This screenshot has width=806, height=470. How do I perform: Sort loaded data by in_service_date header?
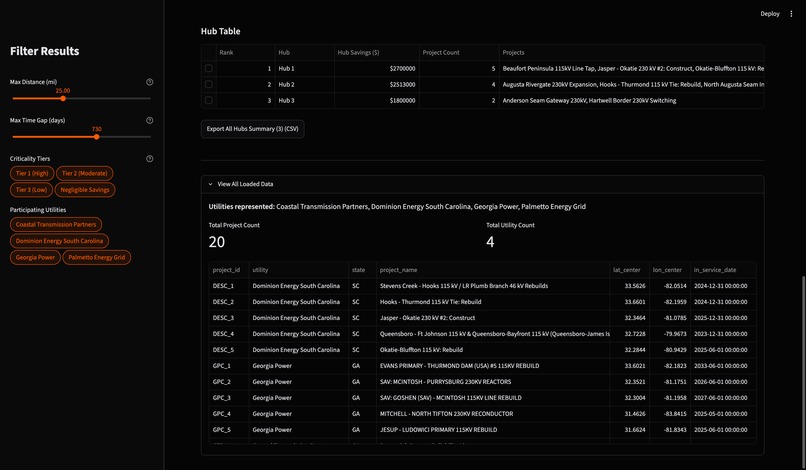(723, 270)
